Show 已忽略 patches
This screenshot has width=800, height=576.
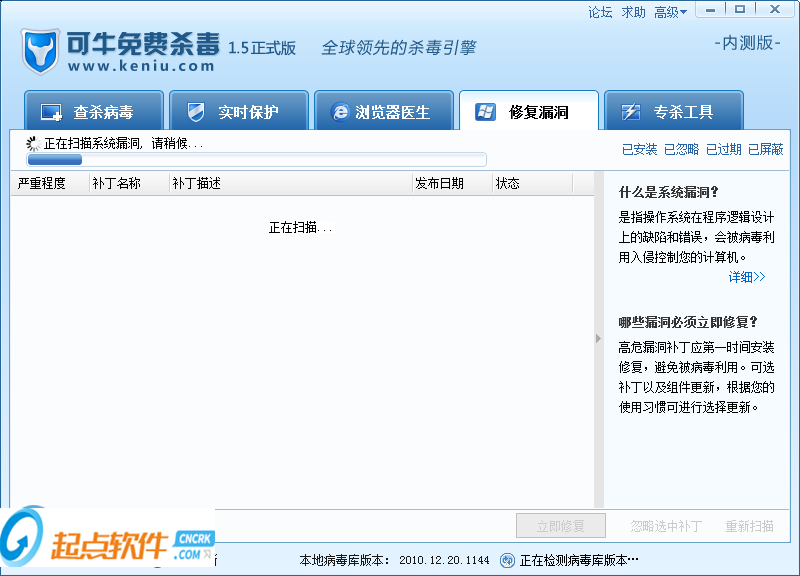pos(681,149)
